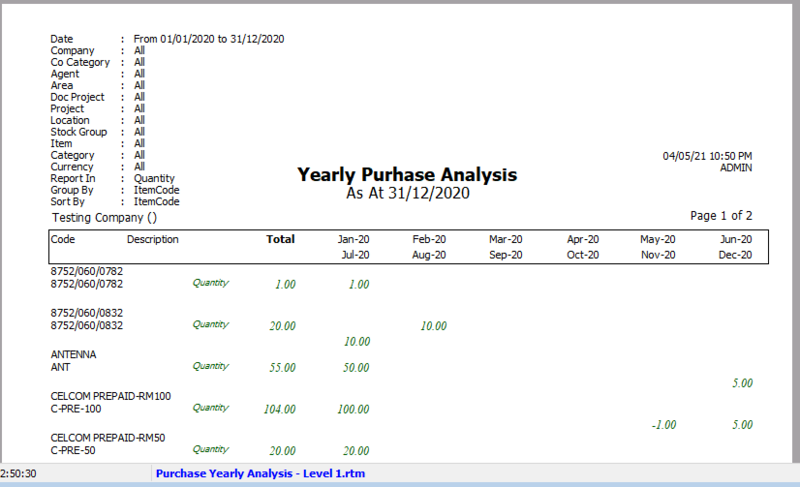
Task: Click 'Testing Company ()' text
Action: (x=105, y=218)
